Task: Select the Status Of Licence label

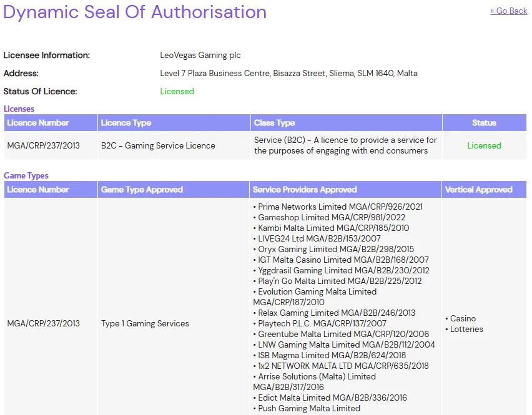Action: pos(40,92)
